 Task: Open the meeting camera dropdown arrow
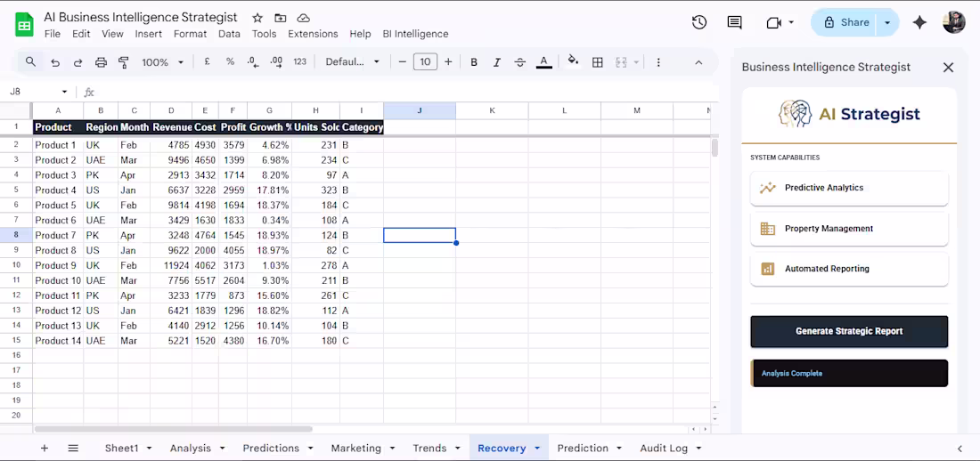tap(791, 22)
